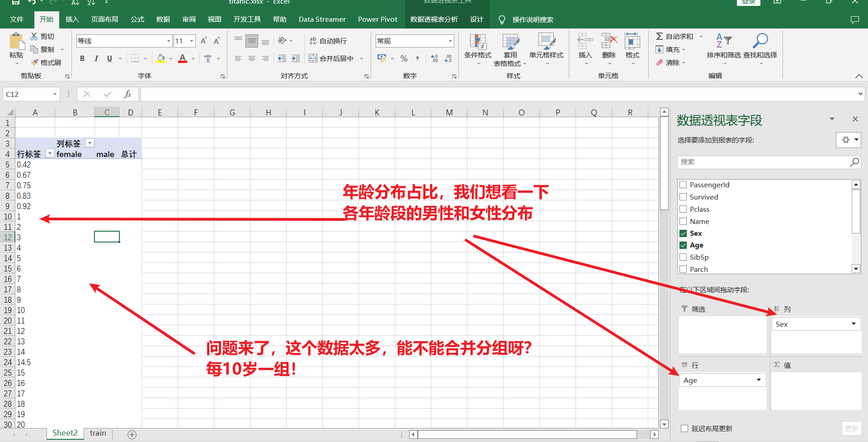Click the Insert cells (插入) icon
868x442 pixels.
click(585, 42)
